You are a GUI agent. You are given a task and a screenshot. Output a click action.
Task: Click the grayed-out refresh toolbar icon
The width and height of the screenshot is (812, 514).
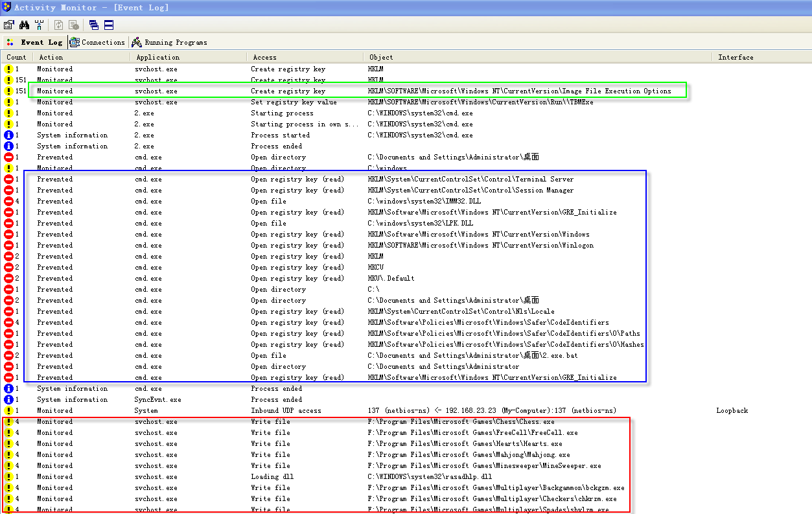click(59, 25)
